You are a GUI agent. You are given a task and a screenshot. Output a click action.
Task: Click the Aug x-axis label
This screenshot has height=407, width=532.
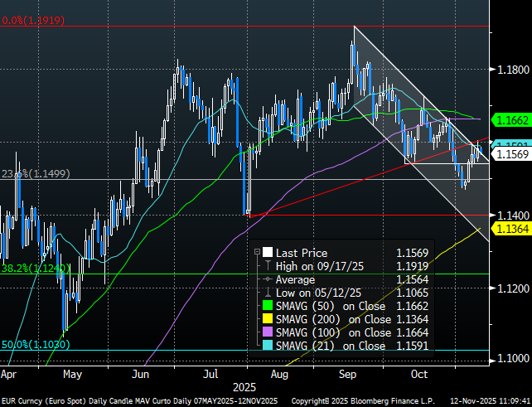coord(279,375)
